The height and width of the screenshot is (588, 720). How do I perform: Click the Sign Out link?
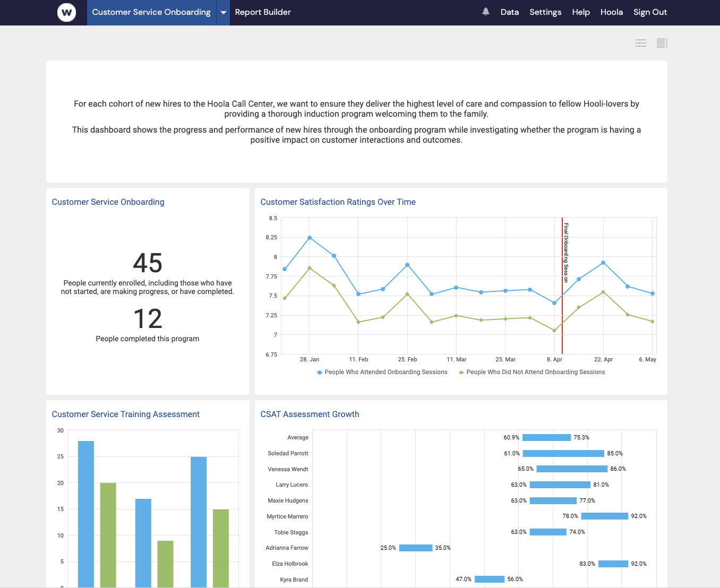pos(650,12)
